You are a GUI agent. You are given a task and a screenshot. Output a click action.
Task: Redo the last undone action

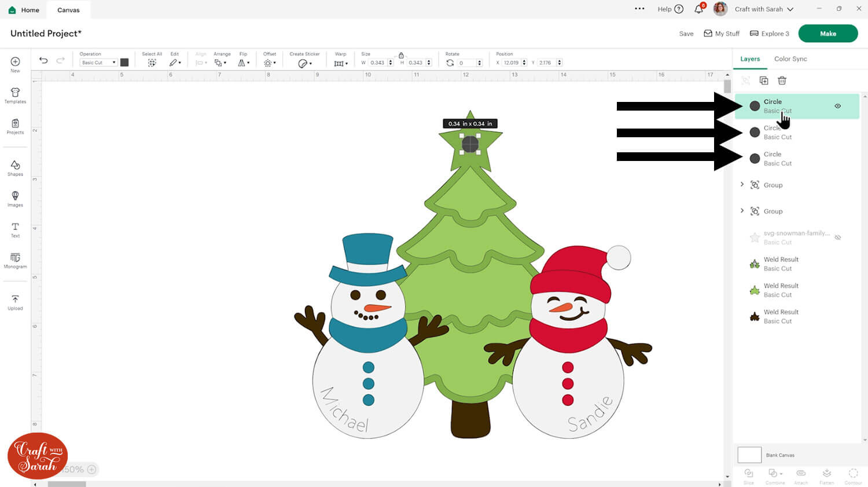tap(61, 60)
